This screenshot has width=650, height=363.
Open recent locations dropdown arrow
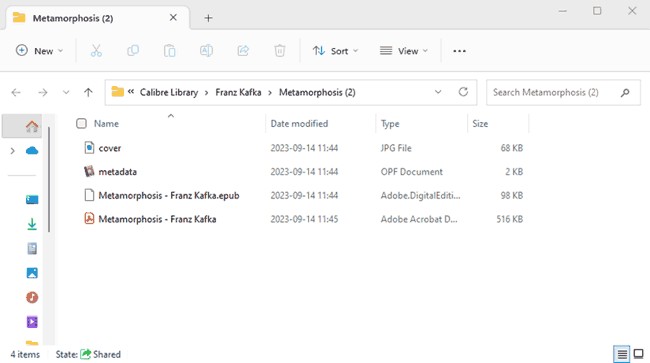click(x=66, y=92)
